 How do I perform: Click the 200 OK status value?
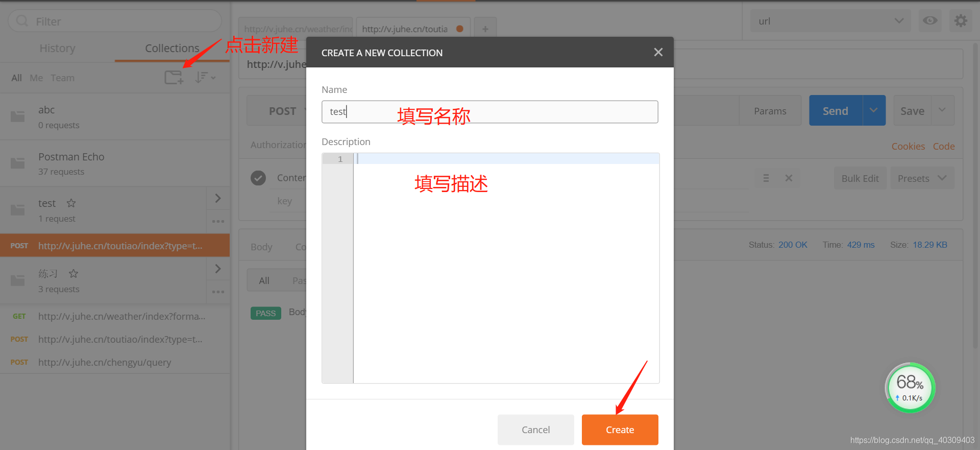tap(793, 245)
